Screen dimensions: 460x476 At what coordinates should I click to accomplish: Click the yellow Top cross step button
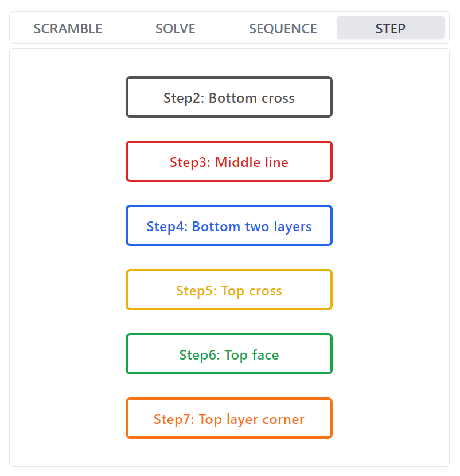229,290
